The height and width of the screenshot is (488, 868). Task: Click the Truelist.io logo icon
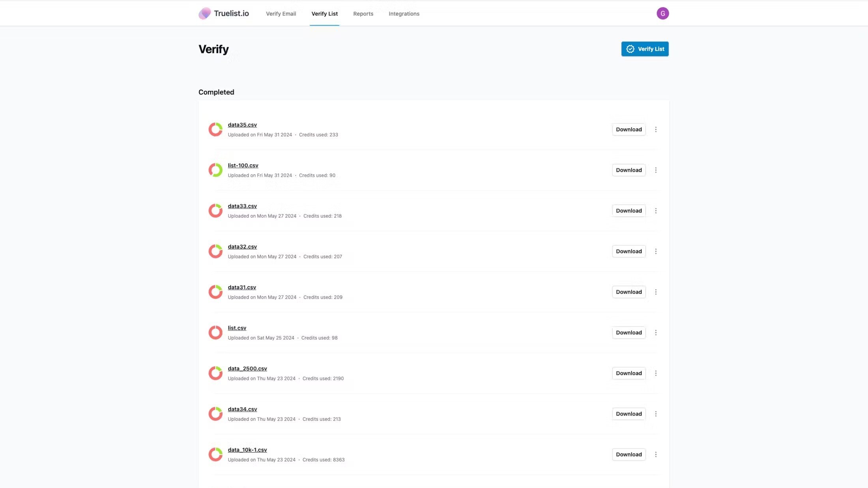[204, 13]
